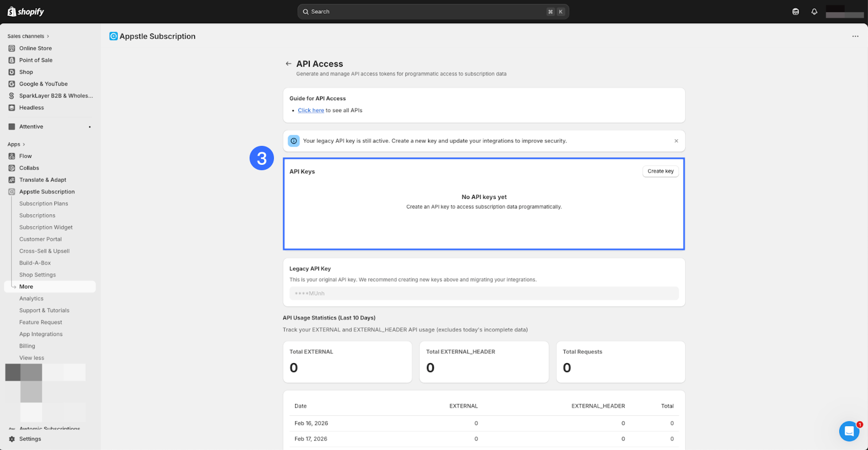This screenshot has width=868, height=450.
Task: Dismiss the legacy API key notice
Action: point(676,141)
